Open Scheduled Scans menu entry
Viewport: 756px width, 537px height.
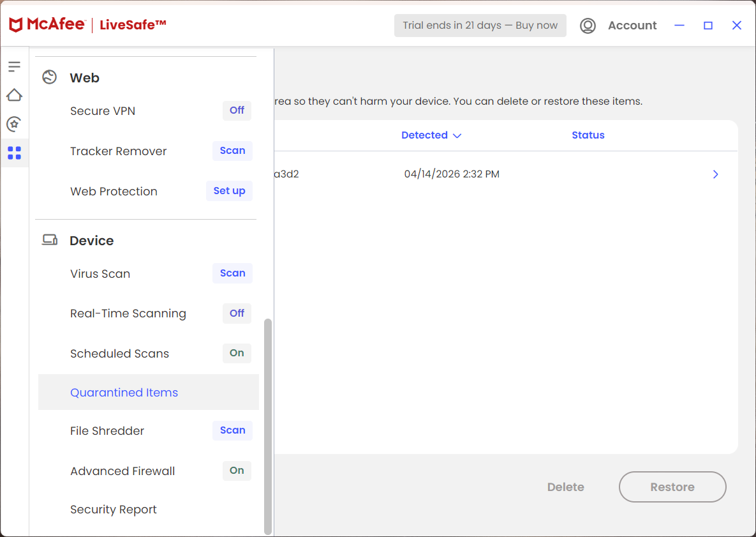click(x=119, y=354)
